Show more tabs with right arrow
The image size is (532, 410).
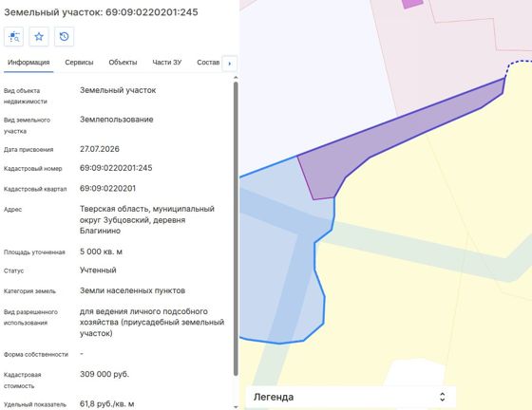pos(230,64)
